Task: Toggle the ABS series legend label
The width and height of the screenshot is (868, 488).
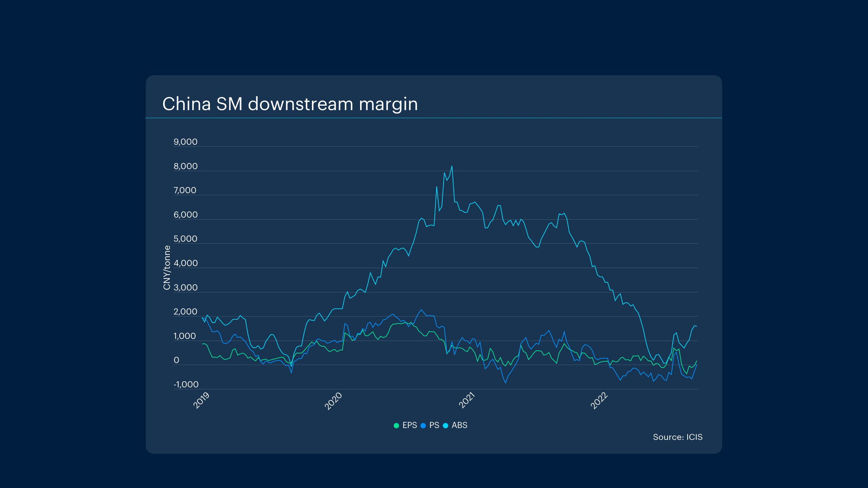Action: pyautogui.click(x=459, y=425)
